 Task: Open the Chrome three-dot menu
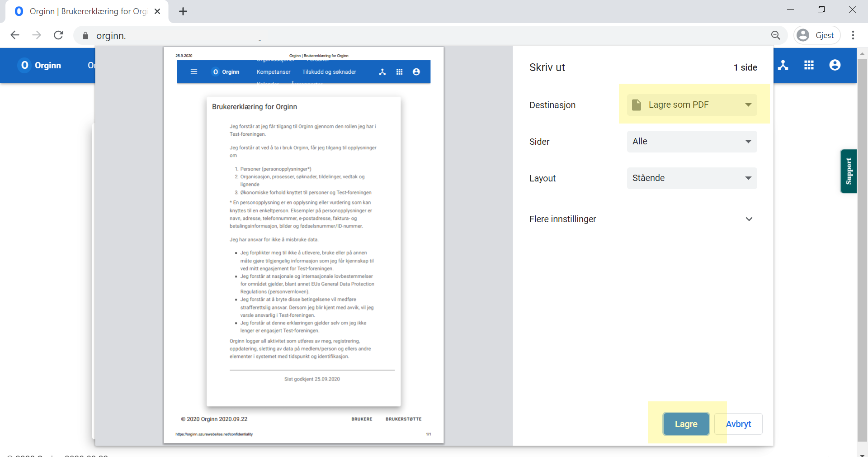[x=853, y=35]
